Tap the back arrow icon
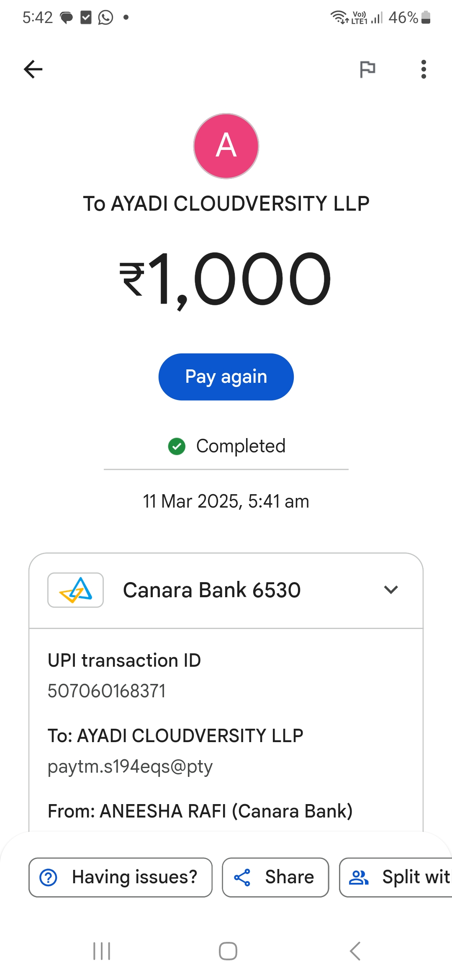Screen dimensions: 452x980 tap(33, 69)
